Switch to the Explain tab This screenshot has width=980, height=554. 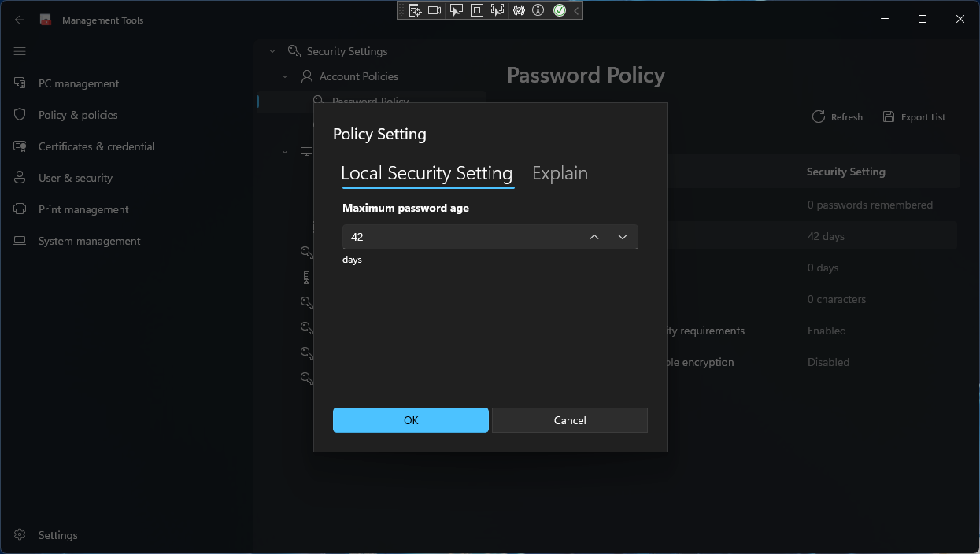point(560,173)
